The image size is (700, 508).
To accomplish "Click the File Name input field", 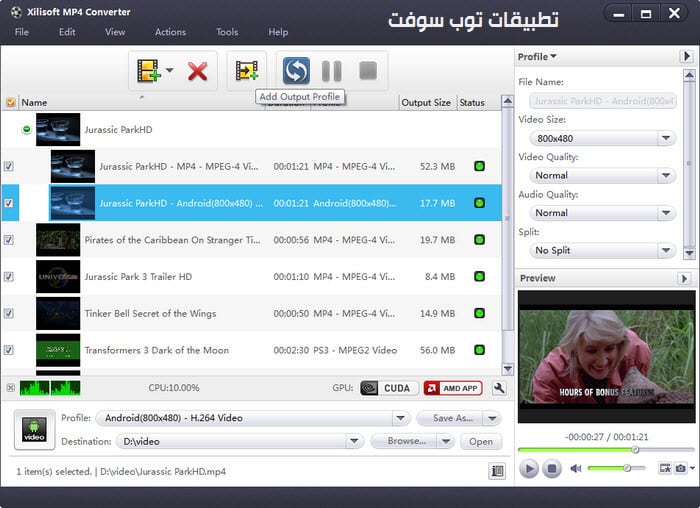I will pos(603,101).
